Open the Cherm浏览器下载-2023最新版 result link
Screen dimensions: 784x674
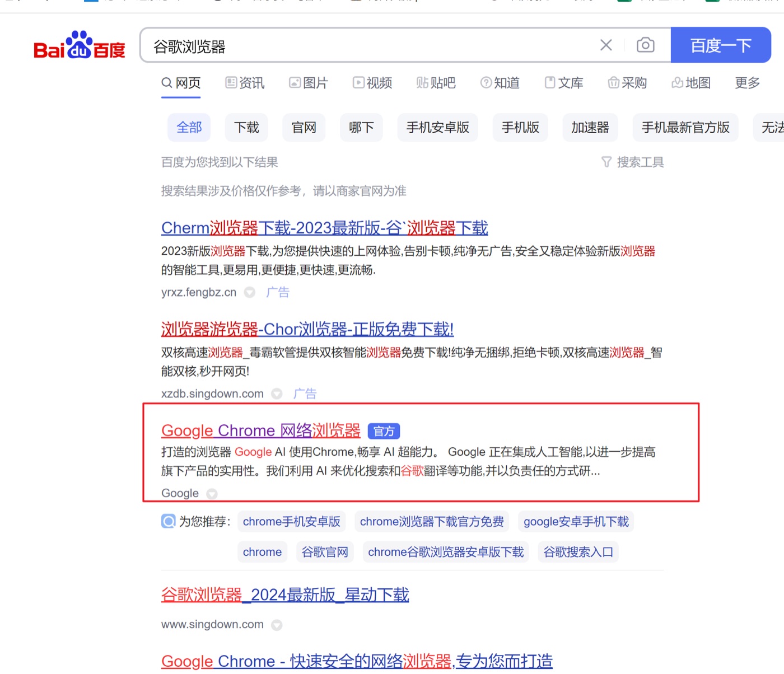pos(325,228)
